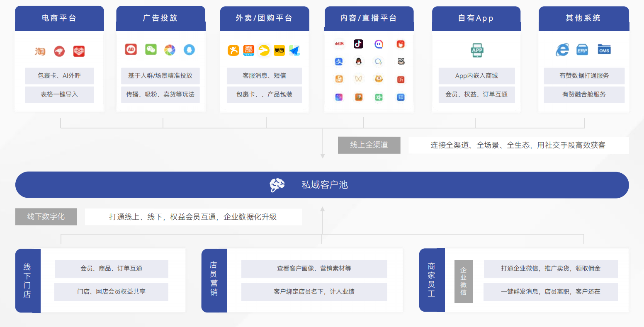The image size is (644, 327).
Task: Click the 门店、网店会员权益共享 box
Action: click(112, 292)
